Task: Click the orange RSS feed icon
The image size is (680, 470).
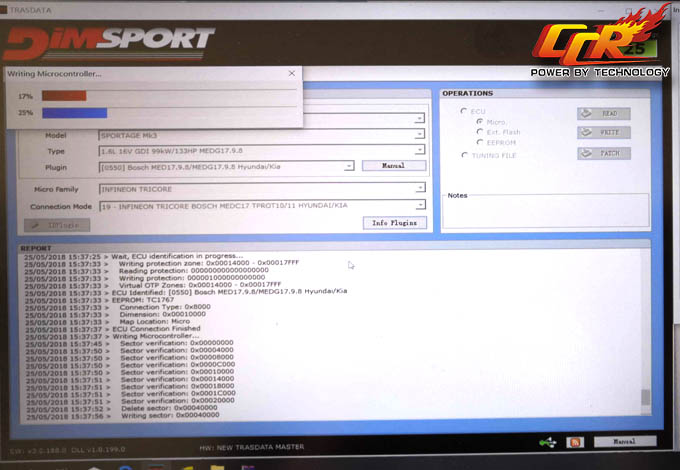Action: pyautogui.click(x=575, y=442)
